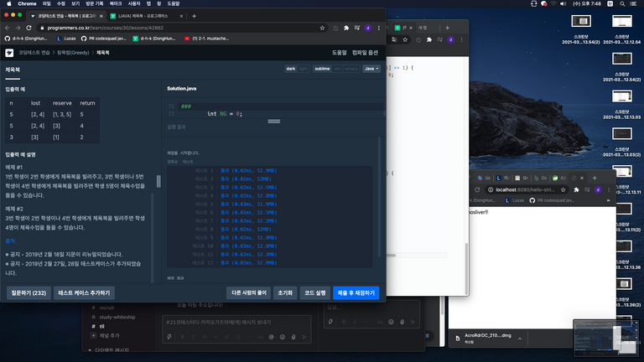Open the Java language dropdown
This screenshot has height=362, width=644.
coord(371,69)
